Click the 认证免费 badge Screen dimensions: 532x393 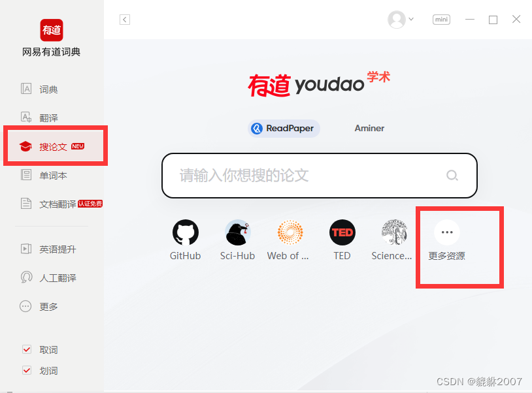(x=90, y=204)
